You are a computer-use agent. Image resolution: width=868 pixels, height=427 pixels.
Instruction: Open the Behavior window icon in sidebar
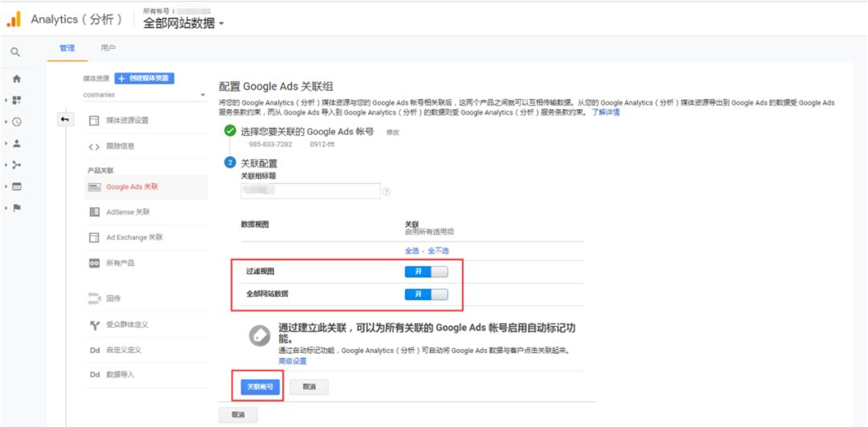point(17,187)
